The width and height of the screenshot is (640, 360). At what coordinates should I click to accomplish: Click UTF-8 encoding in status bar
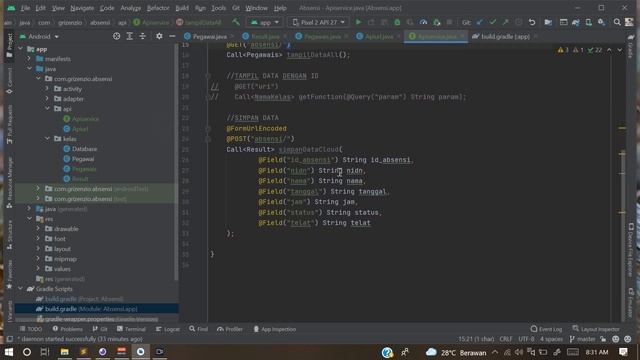[526, 339]
